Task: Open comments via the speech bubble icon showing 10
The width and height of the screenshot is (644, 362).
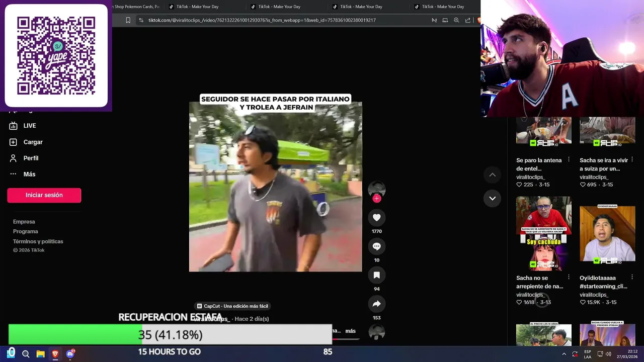Action: pyautogui.click(x=376, y=246)
